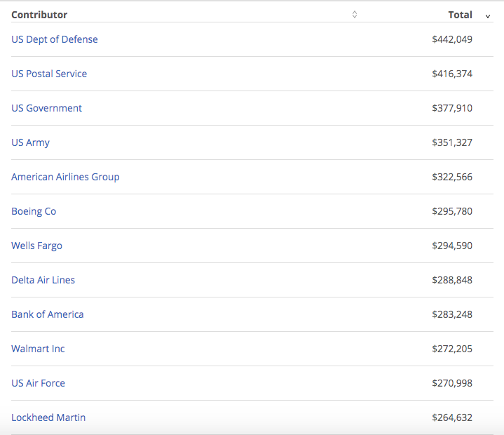The height and width of the screenshot is (435, 504).
Task: Select the Wells Fargo contributor link
Action: click(x=36, y=246)
